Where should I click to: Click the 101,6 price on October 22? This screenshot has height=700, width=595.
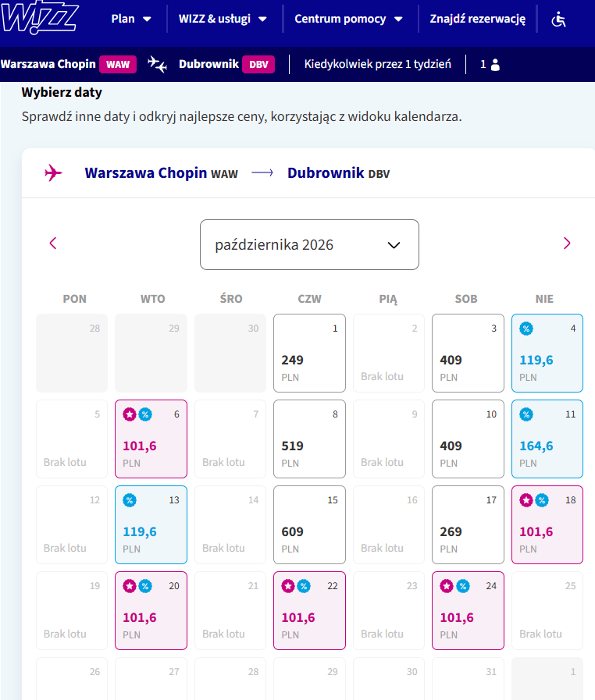298,617
